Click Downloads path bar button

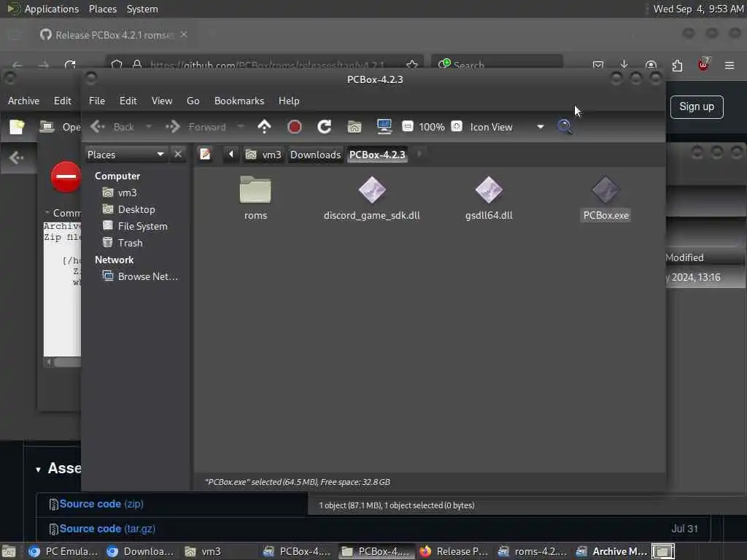point(315,155)
